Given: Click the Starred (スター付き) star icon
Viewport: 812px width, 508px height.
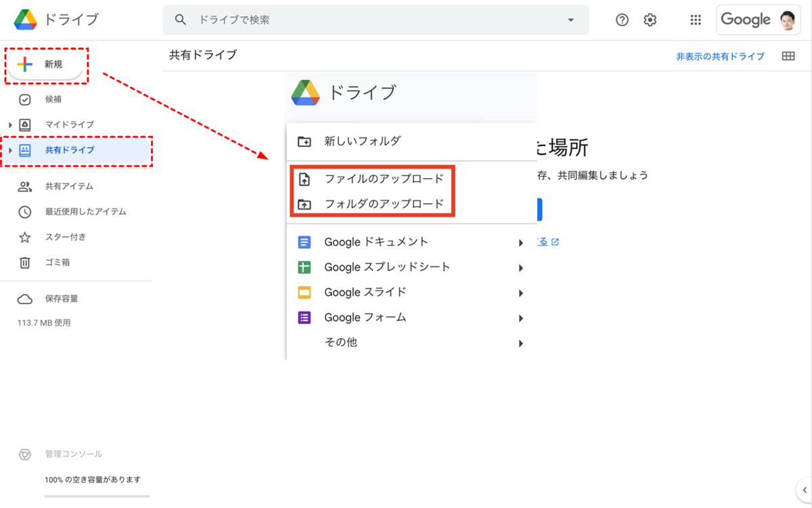Looking at the screenshot, I should pos(25,237).
